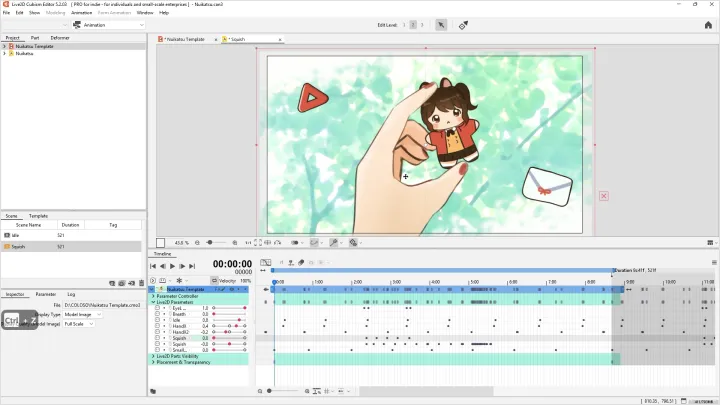Open the timeline panel options menu

click(x=714, y=262)
